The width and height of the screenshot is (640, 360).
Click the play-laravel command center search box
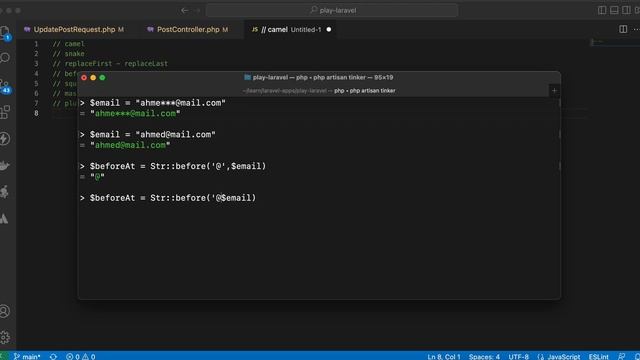[332, 10]
